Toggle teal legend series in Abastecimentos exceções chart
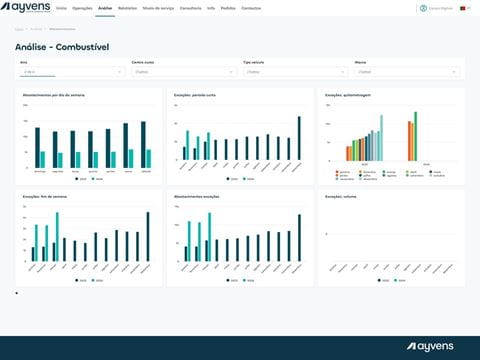 pos(245,280)
